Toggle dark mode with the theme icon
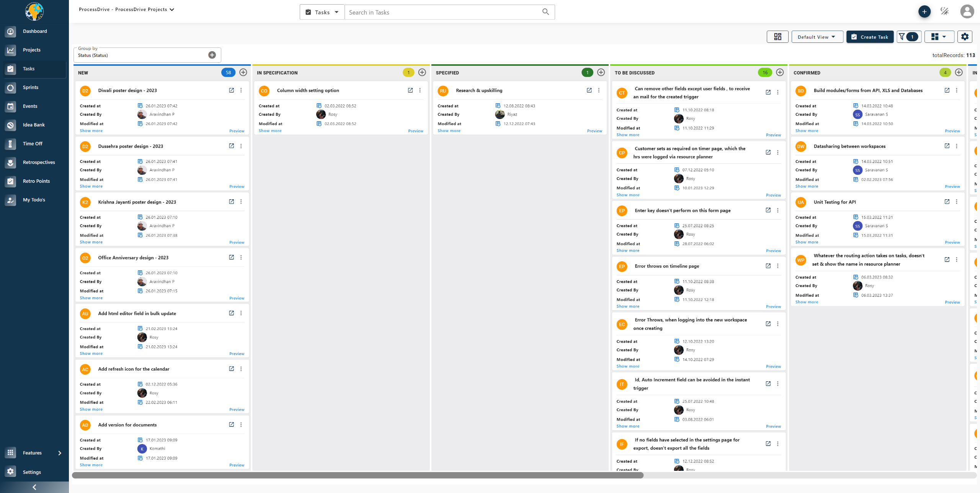980x493 pixels. click(x=945, y=11)
